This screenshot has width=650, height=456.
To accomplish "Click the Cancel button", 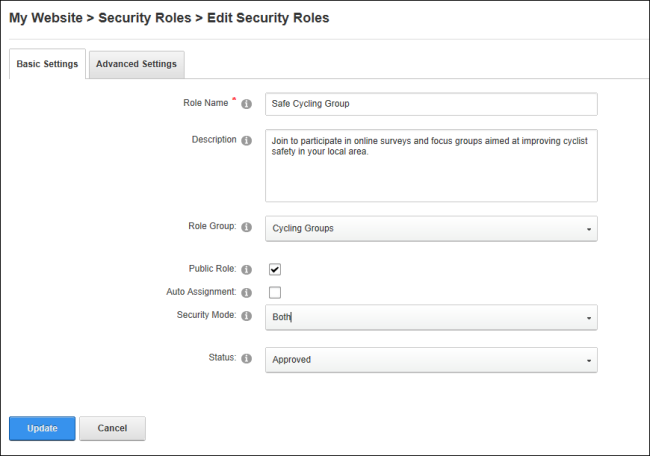I will point(112,428).
